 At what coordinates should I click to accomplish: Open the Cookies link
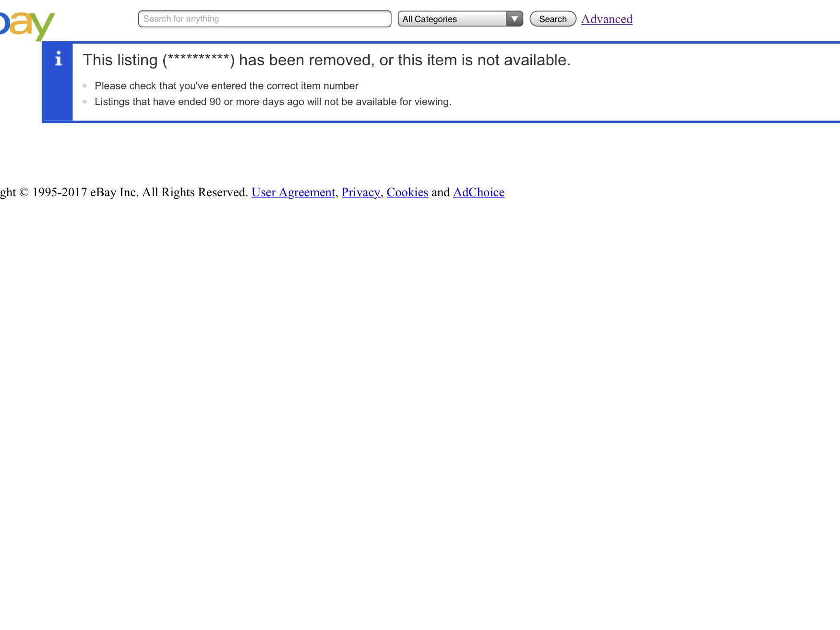pyautogui.click(x=407, y=192)
